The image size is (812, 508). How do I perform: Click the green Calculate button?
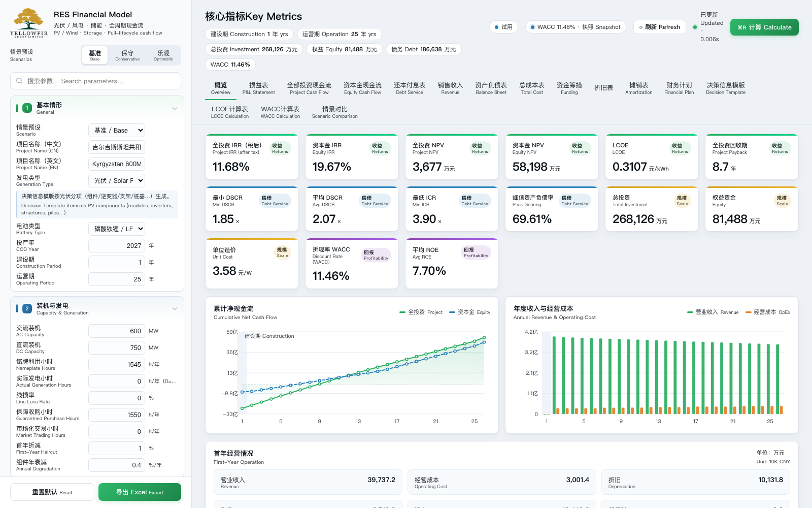tap(764, 27)
